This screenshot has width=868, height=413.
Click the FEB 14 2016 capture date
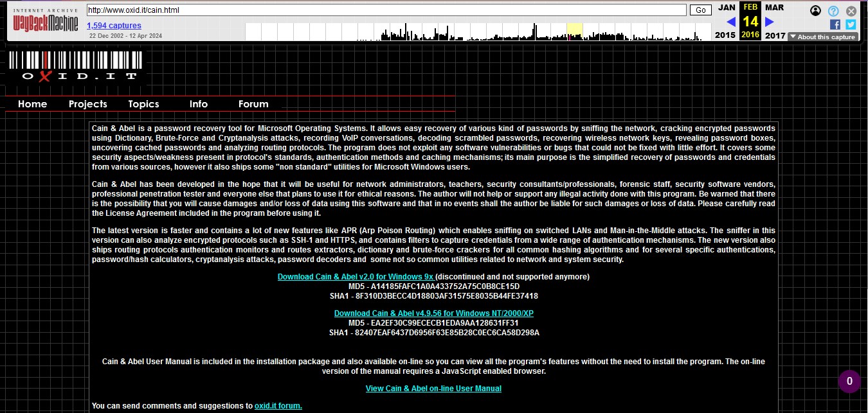(750, 21)
